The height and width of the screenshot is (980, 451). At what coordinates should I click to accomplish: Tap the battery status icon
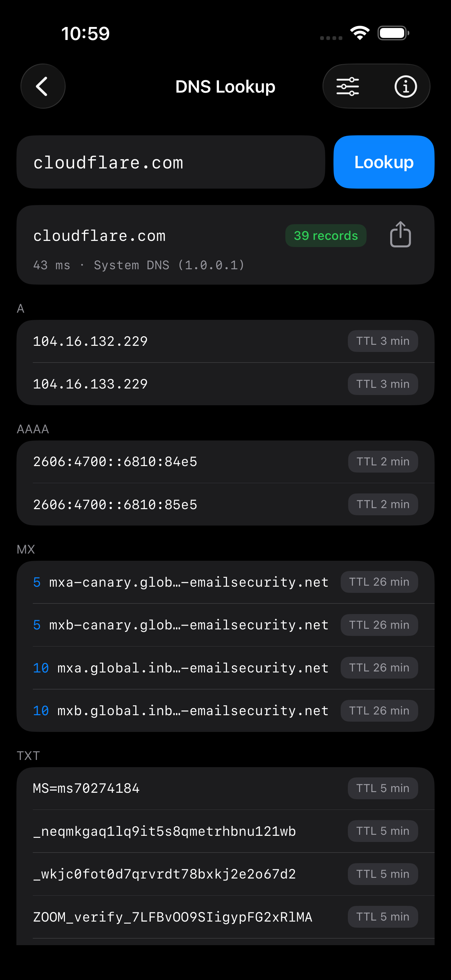(x=393, y=33)
